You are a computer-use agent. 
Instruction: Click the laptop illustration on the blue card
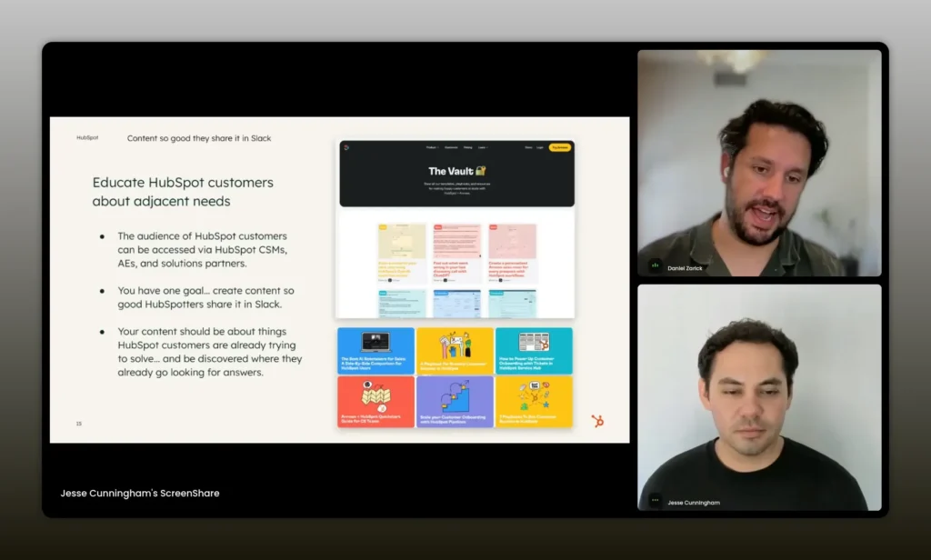click(375, 342)
